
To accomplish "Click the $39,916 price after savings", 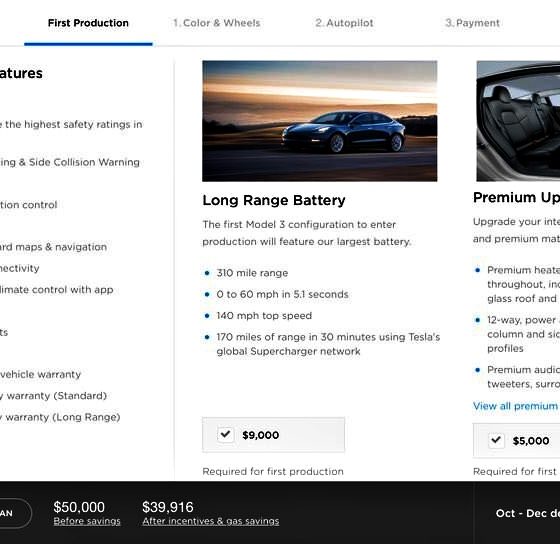I will tap(168, 507).
